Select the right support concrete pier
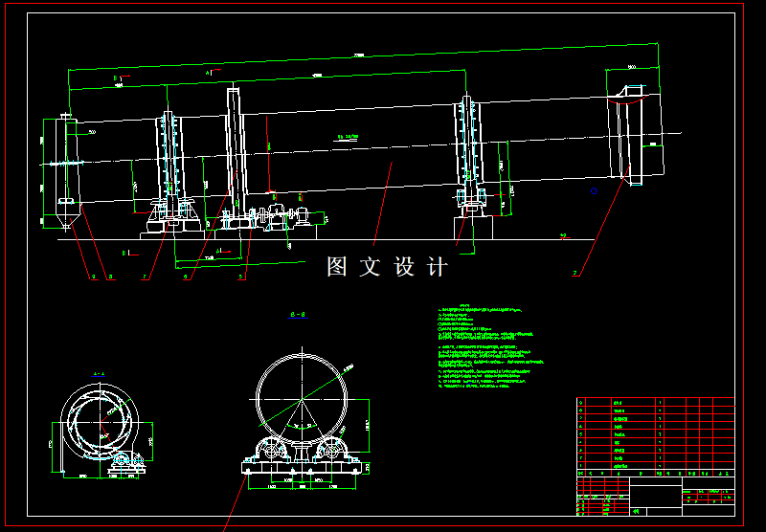This screenshot has height=532, width=766. (x=473, y=228)
